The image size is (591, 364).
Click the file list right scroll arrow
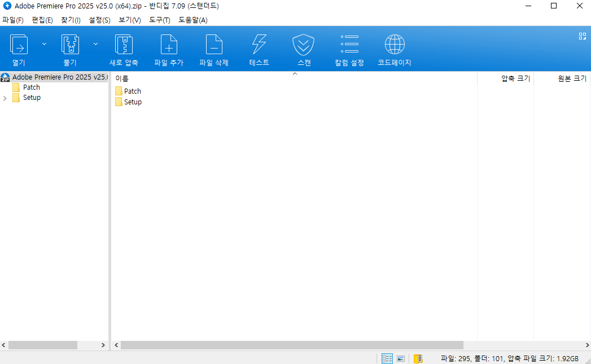tap(587, 345)
